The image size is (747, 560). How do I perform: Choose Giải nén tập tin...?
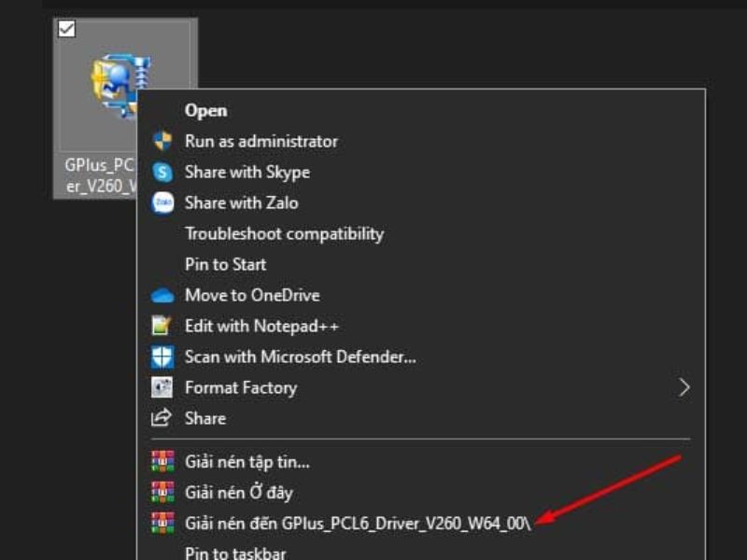tap(247, 462)
